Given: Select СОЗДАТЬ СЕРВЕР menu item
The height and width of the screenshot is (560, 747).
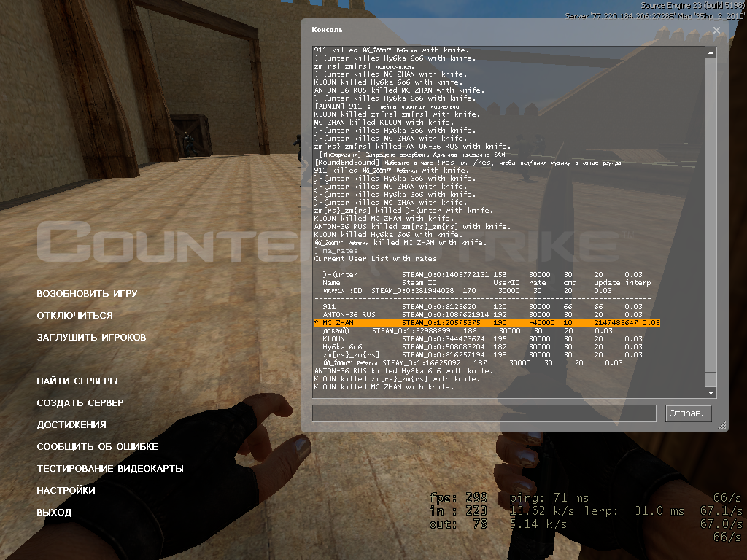Looking at the screenshot, I should coord(80,402).
